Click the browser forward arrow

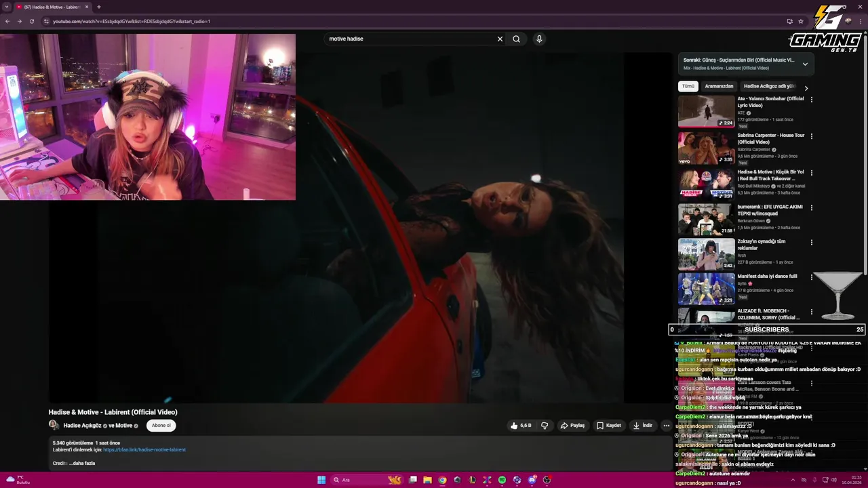point(19,21)
